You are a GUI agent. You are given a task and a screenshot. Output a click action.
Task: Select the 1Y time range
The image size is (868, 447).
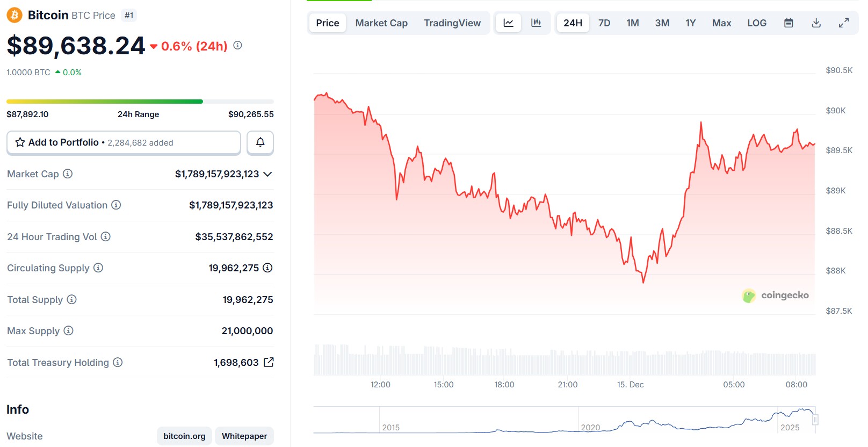[x=690, y=23]
